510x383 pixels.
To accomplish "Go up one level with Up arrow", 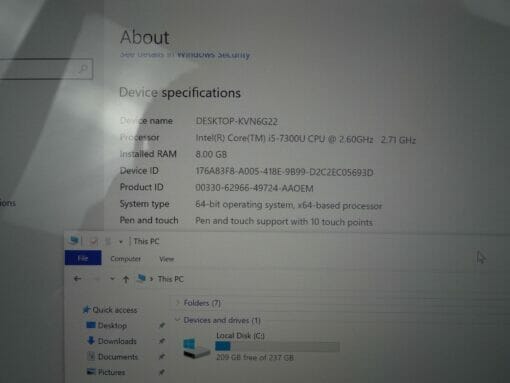I will (x=126, y=279).
